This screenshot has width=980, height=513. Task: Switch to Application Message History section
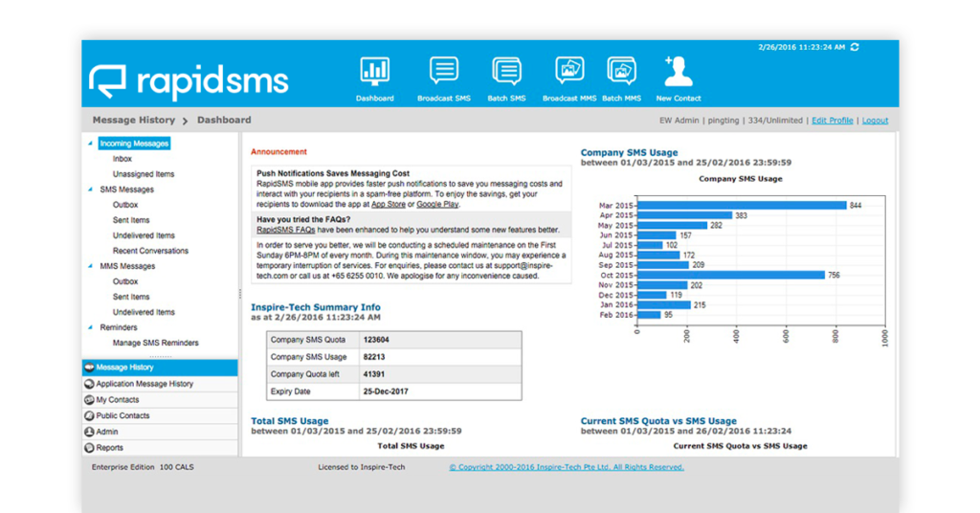click(160, 384)
